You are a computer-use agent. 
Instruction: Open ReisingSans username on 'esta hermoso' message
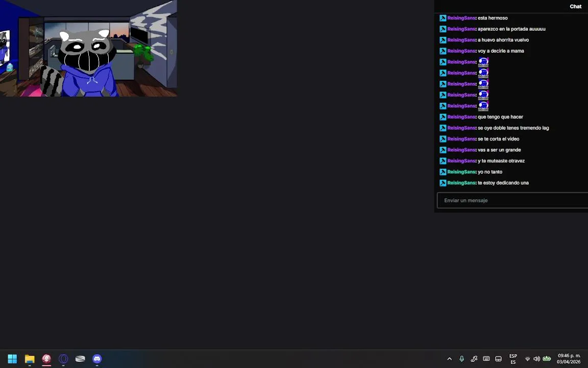tap(461, 18)
